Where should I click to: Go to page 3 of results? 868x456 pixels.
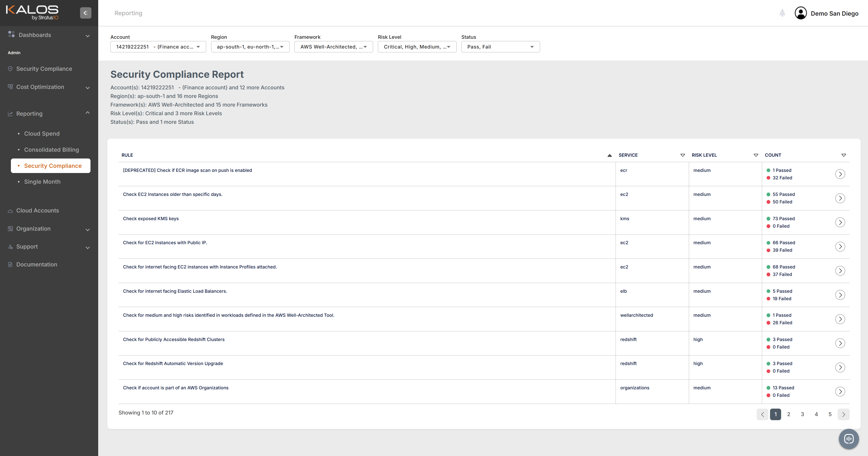[x=802, y=414]
